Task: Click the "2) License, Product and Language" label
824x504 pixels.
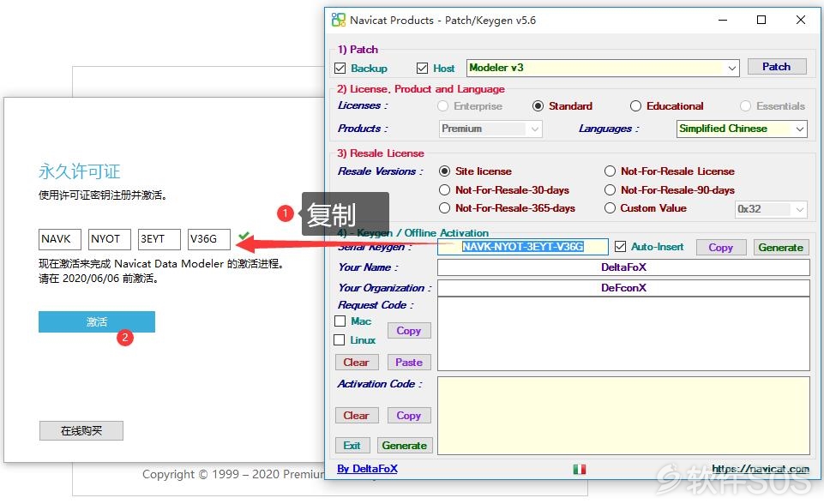Action: pos(420,89)
